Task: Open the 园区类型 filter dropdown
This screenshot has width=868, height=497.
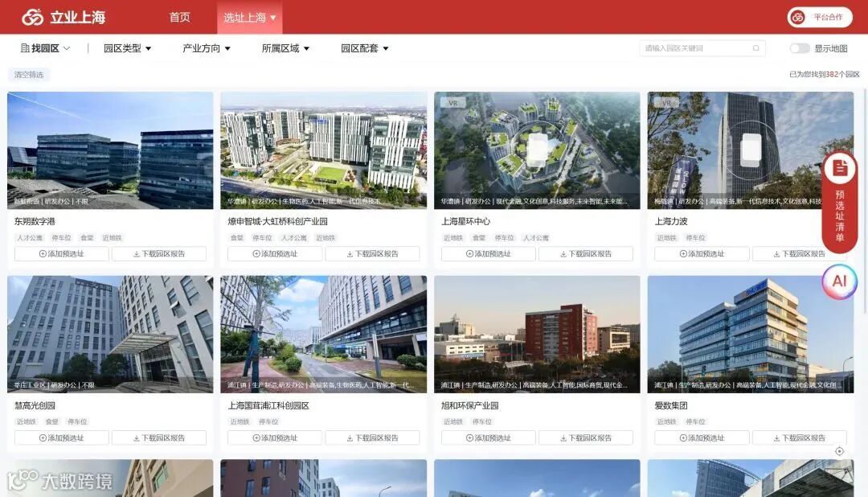Action: (127, 48)
